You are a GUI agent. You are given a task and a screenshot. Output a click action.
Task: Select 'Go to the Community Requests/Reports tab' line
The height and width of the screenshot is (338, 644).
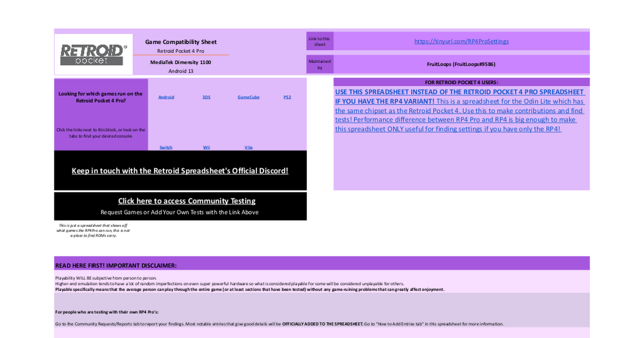(279, 324)
